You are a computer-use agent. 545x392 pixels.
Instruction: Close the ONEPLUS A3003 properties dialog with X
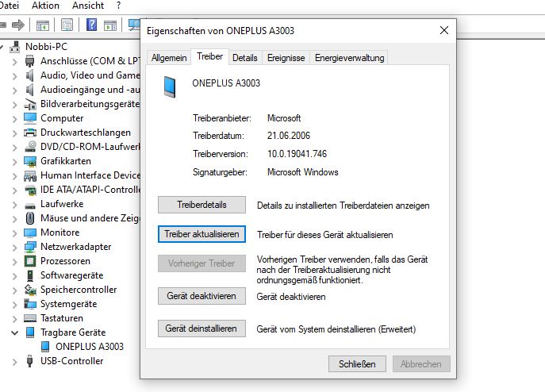point(444,30)
